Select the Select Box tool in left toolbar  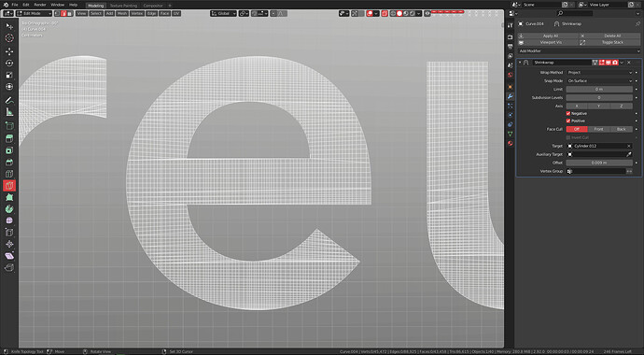9,26
